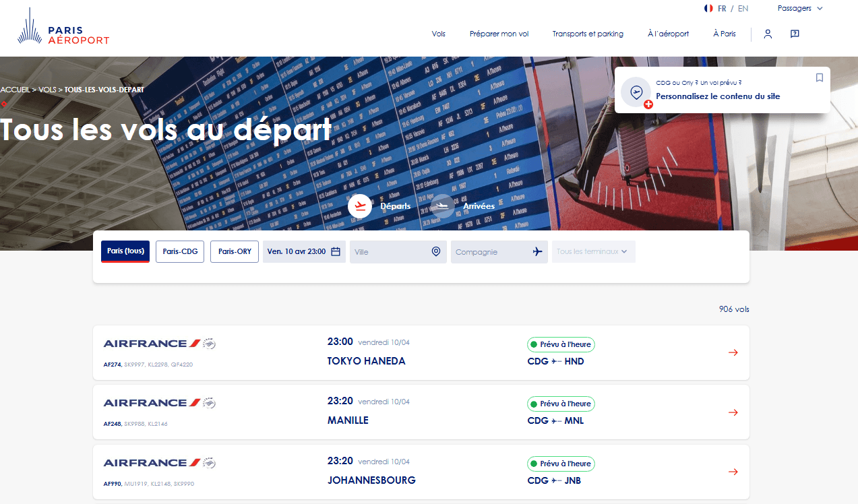Open the Transports et parking menu

(x=588, y=34)
